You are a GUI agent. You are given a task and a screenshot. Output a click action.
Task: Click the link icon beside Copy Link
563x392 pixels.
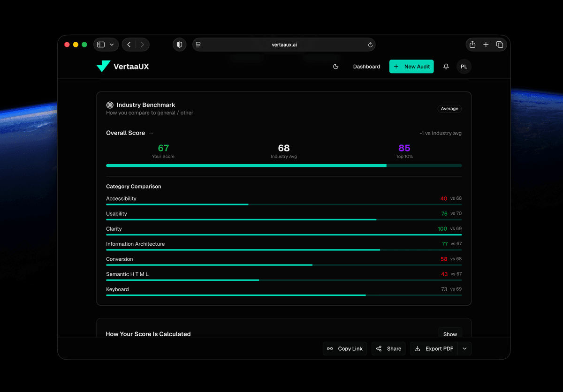pos(331,348)
